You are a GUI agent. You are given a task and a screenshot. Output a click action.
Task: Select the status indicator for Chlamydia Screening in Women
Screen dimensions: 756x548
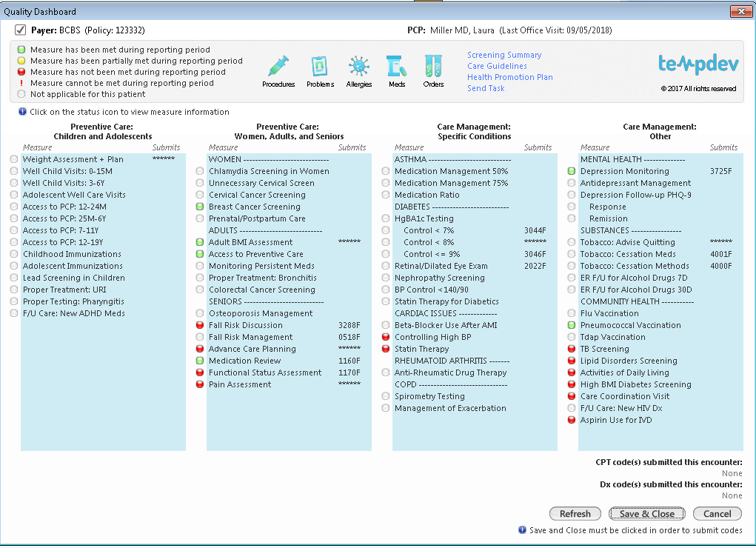coord(199,171)
